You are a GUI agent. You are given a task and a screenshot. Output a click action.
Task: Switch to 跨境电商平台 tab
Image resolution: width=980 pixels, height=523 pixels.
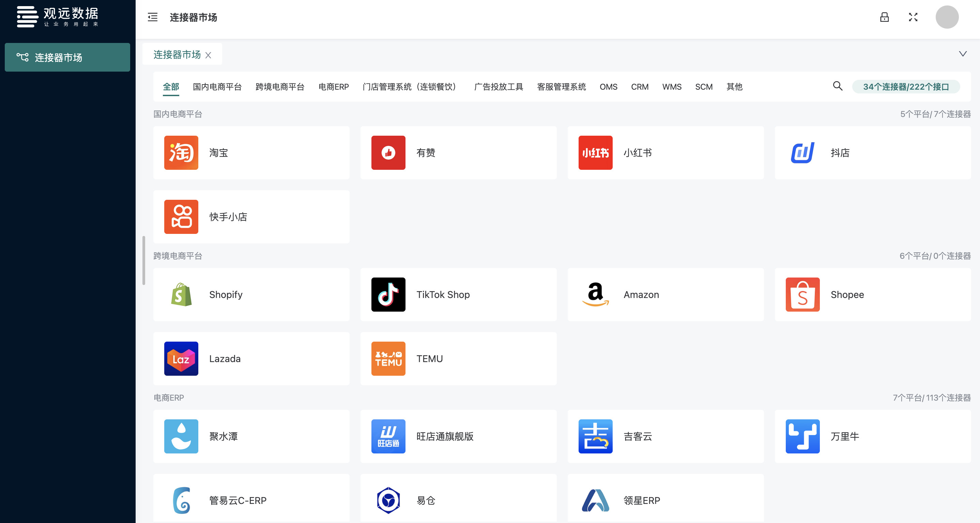[x=280, y=87]
